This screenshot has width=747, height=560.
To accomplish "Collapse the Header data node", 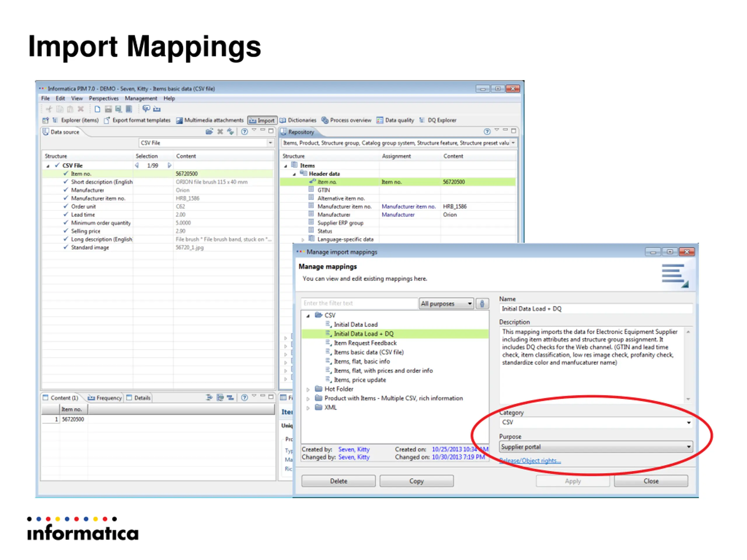I will tap(294, 174).
